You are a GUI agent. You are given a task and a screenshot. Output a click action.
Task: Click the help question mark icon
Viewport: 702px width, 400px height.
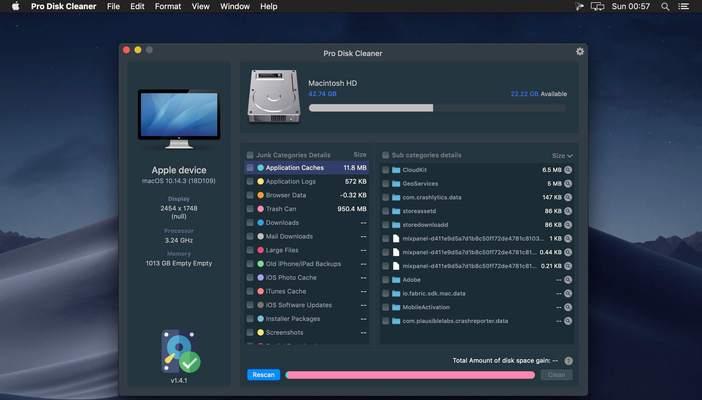tap(568, 361)
